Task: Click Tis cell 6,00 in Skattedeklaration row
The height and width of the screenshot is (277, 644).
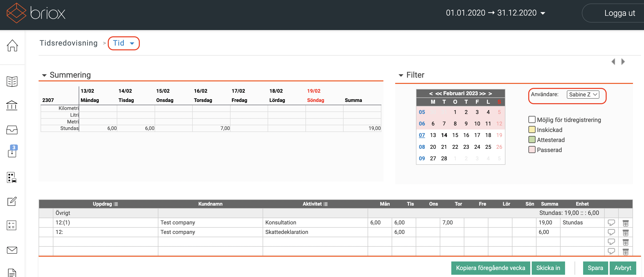Action: coord(404,232)
